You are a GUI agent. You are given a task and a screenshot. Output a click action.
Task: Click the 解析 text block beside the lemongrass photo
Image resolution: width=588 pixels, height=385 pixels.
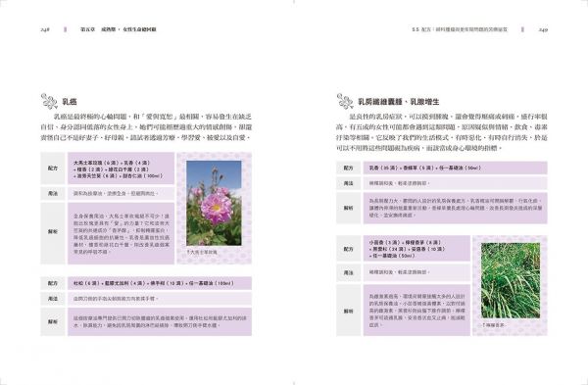[416, 311]
